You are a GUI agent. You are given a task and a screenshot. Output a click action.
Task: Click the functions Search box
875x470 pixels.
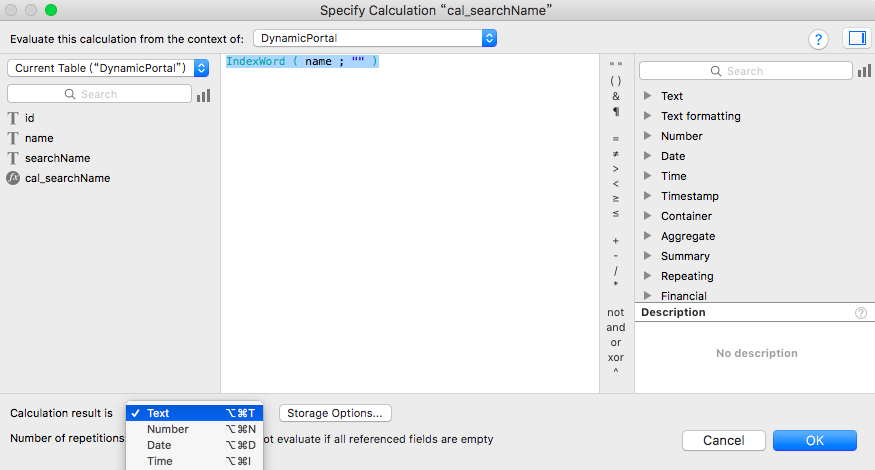tap(745, 71)
